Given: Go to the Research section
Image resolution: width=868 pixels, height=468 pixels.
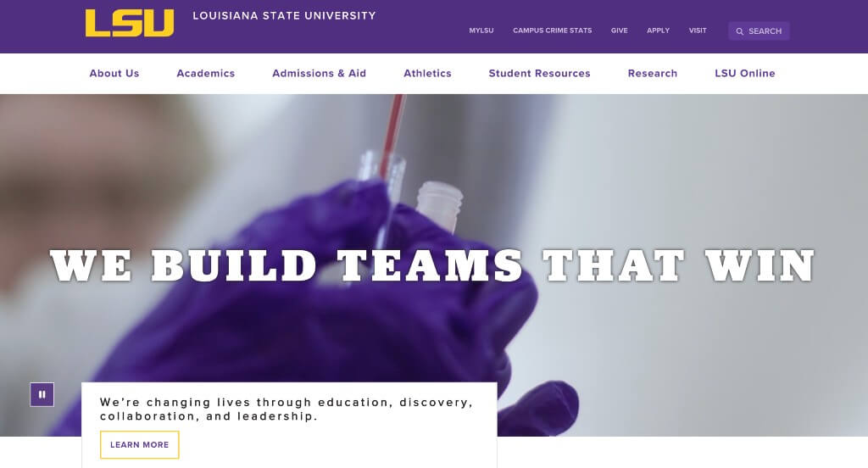Looking at the screenshot, I should tap(652, 73).
